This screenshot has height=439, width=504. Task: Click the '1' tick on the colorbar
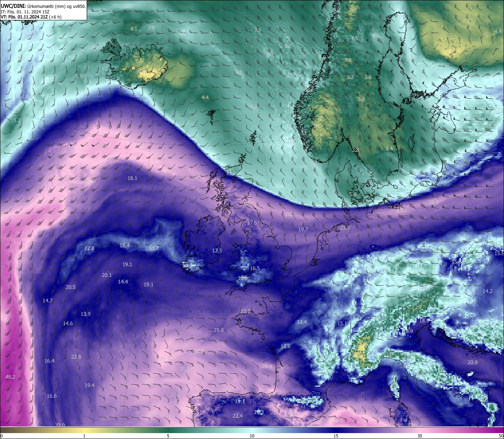pos(84,436)
